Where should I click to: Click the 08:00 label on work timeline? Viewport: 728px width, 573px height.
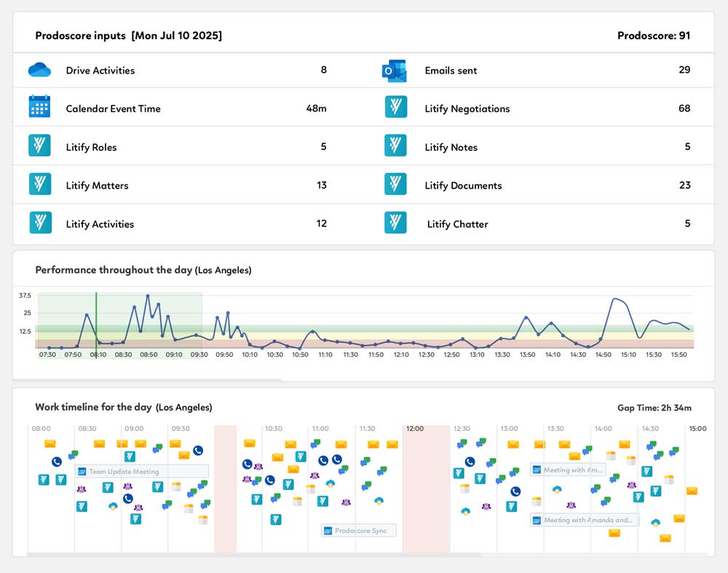coord(41,429)
